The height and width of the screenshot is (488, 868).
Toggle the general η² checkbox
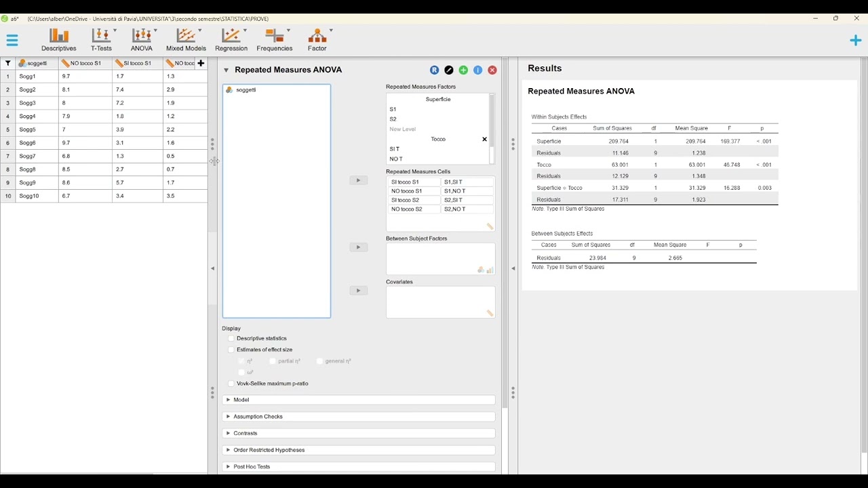tap(320, 361)
